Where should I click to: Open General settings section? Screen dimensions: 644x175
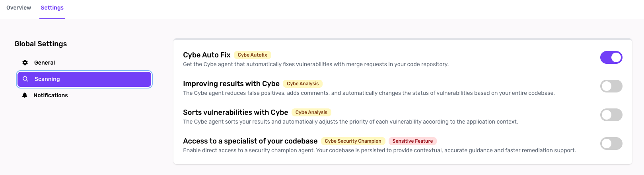tap(45, 63)
